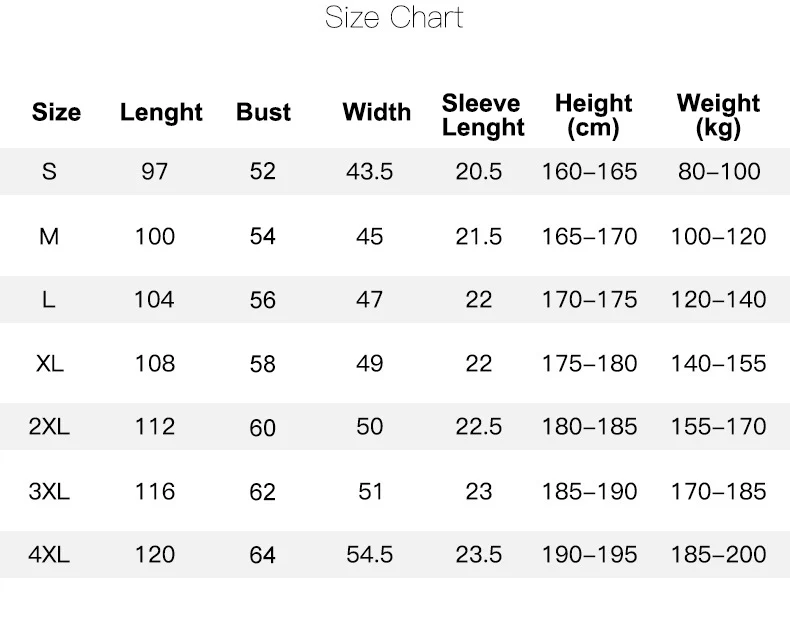
Task: Select the M size row label
Action: (x=49, y=236)
